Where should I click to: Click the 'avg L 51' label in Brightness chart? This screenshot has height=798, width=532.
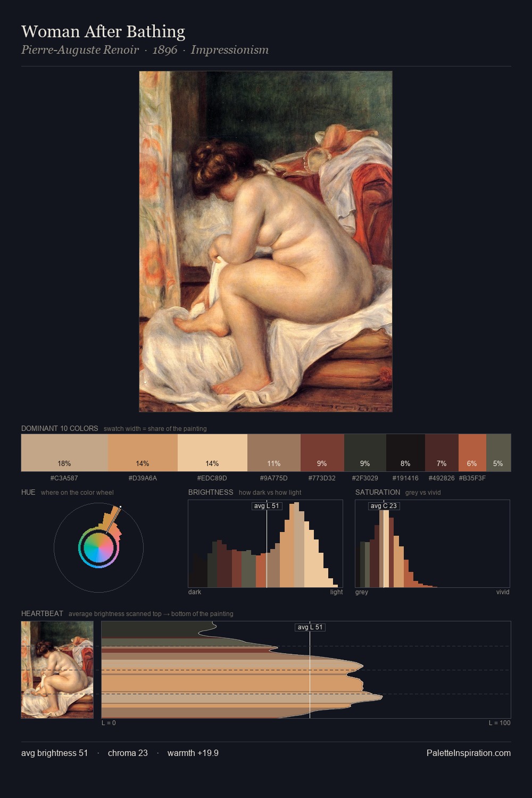(267, 506)
